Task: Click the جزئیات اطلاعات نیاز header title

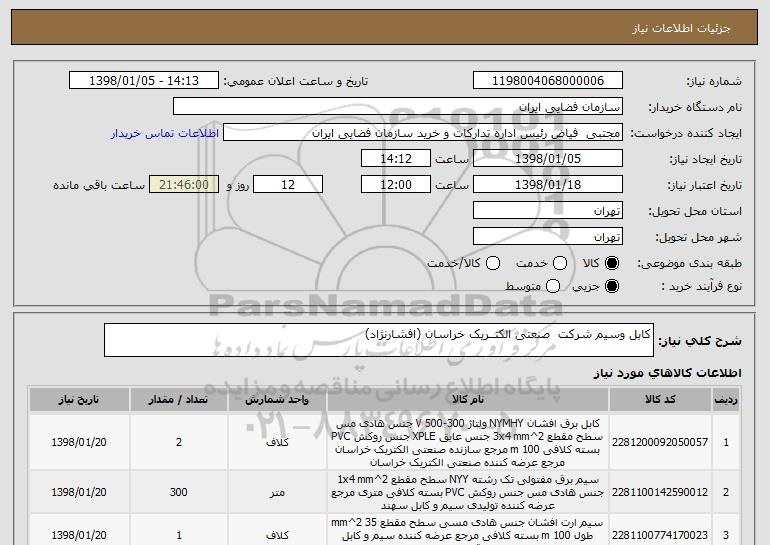Action: tap(681, 28)
